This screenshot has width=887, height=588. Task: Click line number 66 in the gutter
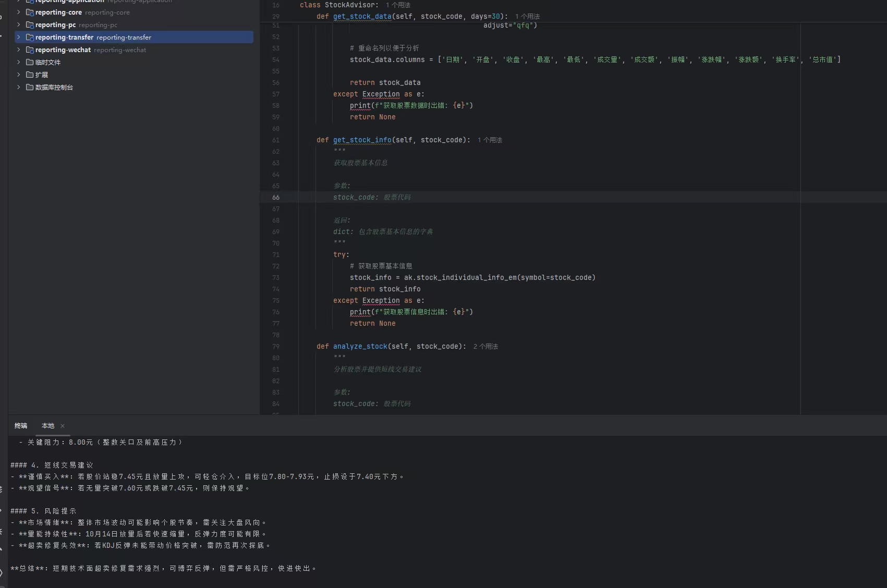[x=276, y=198]
